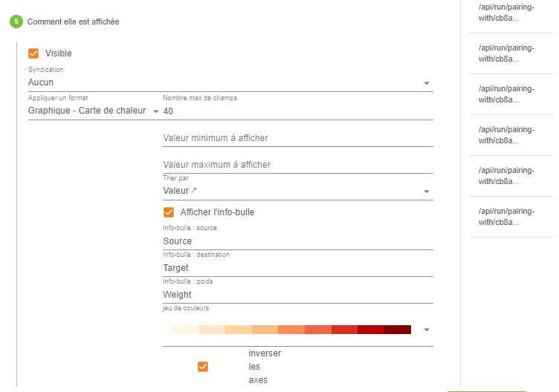Viewport: 559px width, 392px height.
Task: Uncheck the Visible checkbox
Action: 33,53
